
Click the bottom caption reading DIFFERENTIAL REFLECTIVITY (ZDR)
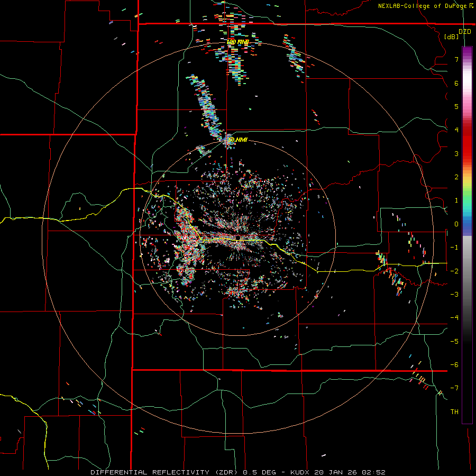164,472
